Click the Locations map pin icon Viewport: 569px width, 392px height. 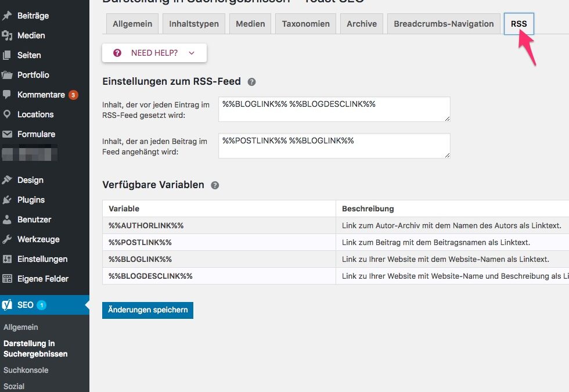tap(8, 114)
